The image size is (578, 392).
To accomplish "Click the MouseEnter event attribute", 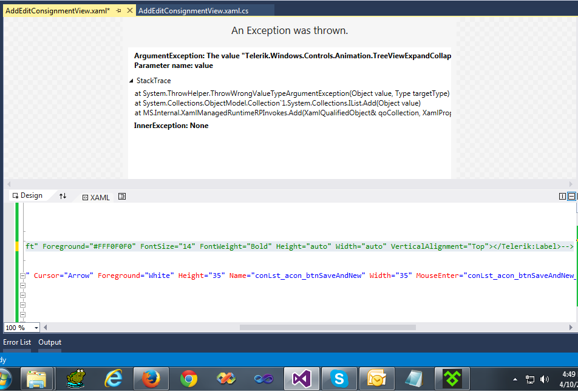I will pos(497,275).
